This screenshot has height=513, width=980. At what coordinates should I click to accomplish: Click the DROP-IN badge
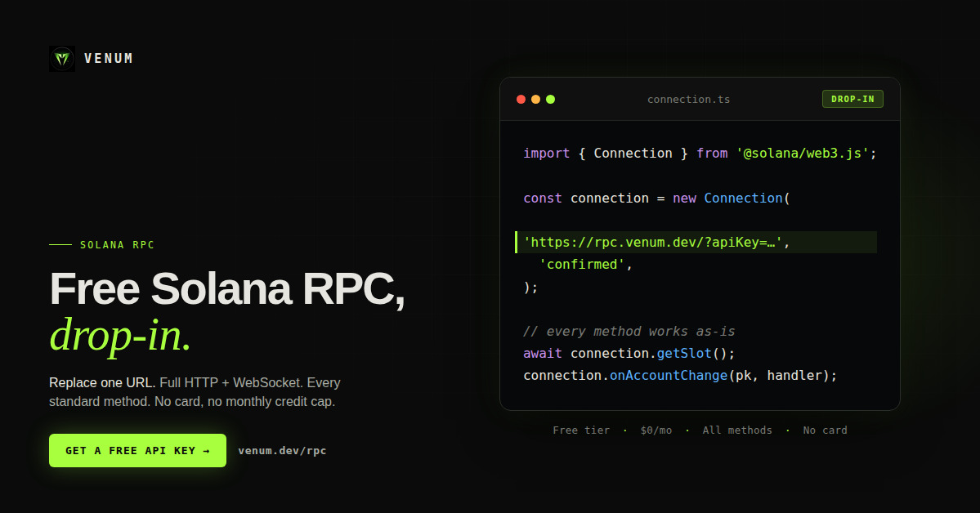852,99
